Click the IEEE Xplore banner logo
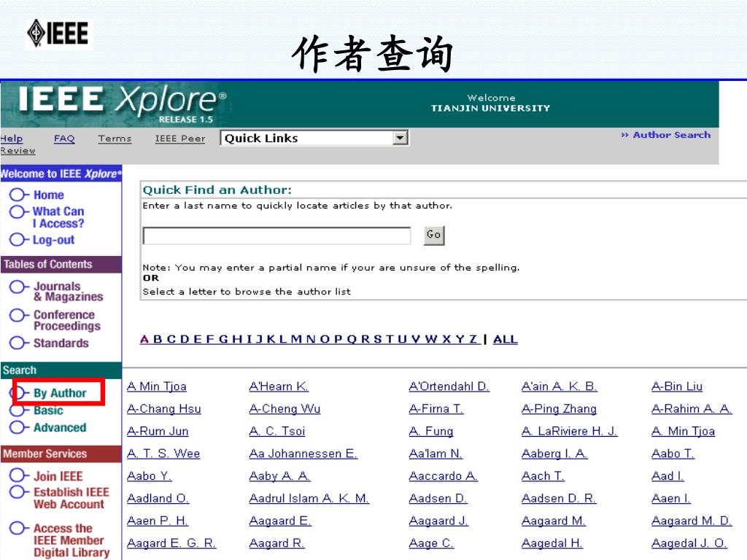747x560 pixels. pos(122,103)
